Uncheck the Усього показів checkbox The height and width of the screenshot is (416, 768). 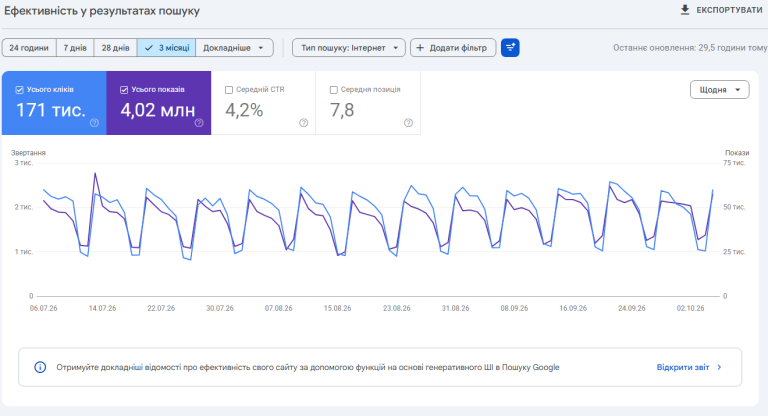click(x=124, y=90)
